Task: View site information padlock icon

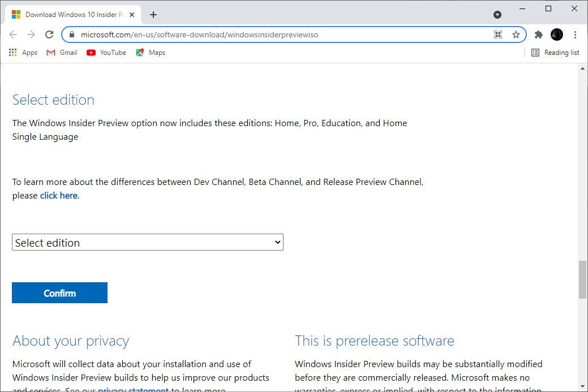Action: tap(72, 35)
